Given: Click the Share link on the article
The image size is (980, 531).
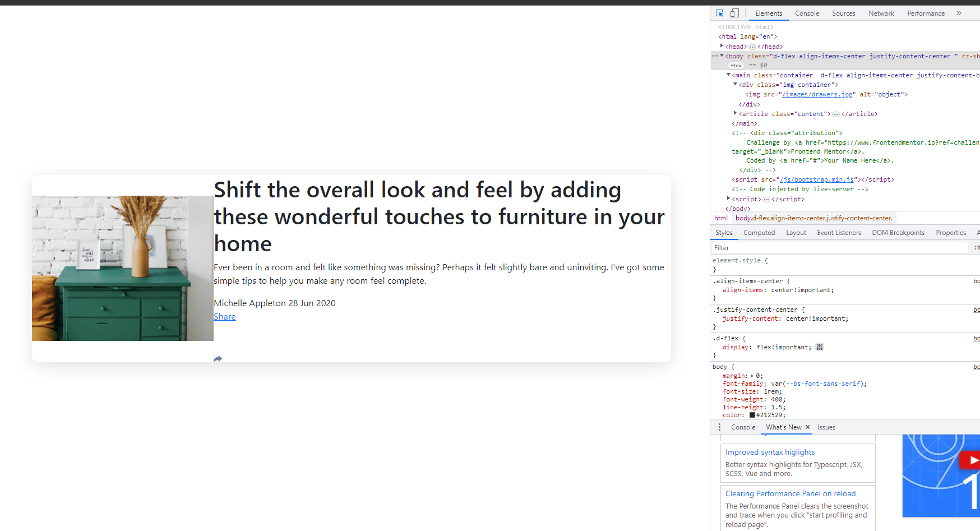Looking at the screenshot, I should click(224, 316).
